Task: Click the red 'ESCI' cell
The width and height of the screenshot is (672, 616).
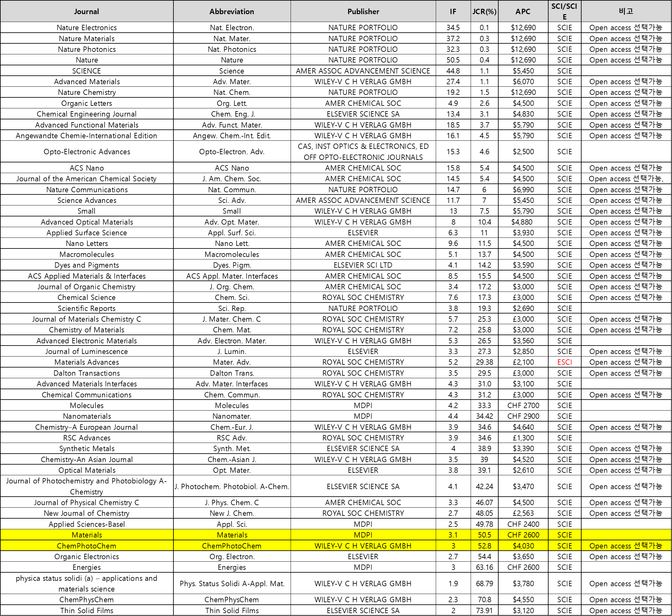Action: pos(564,362)
